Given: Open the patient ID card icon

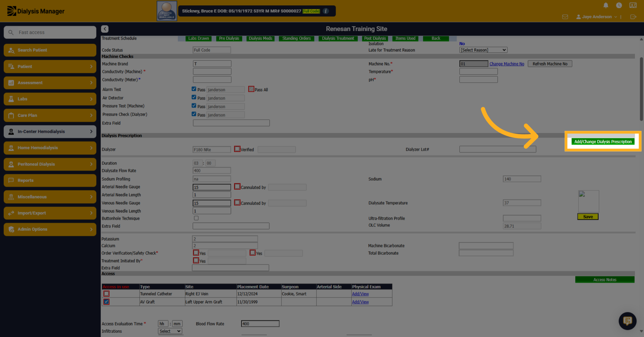Looking at the screenshot, I should (633, 5).
